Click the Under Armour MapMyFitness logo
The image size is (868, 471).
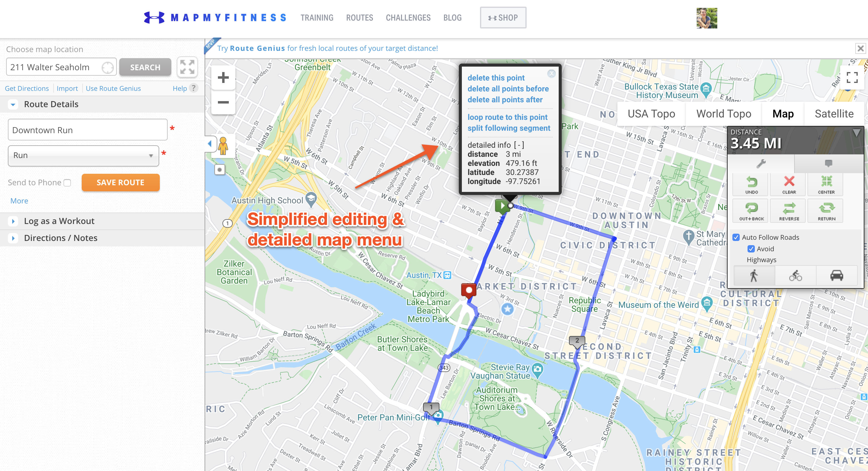point(215,18)
